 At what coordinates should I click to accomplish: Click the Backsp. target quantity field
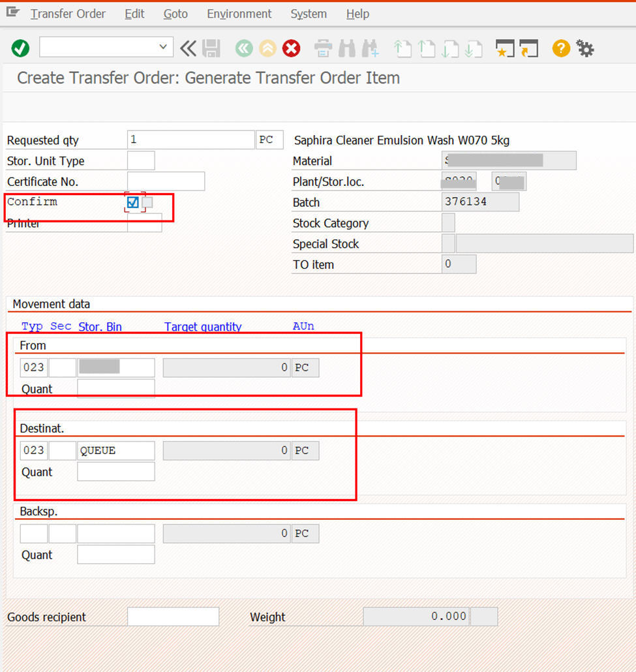click(226, 534)
